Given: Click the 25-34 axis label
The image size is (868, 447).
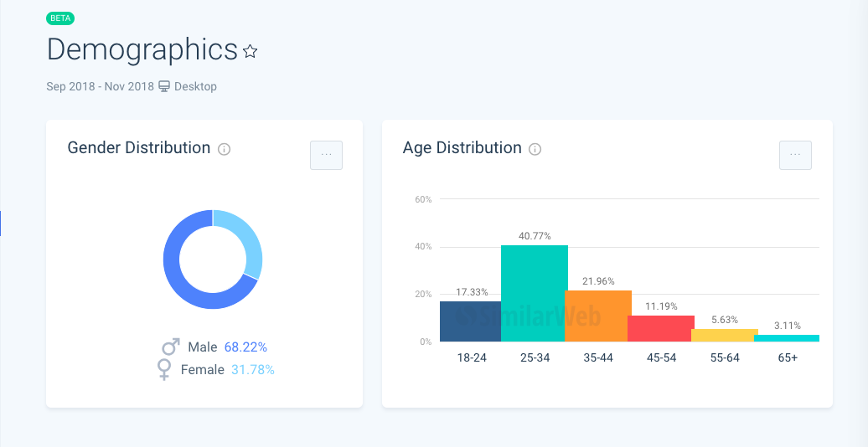Looking at the screenshot, I should click(535, 357).
